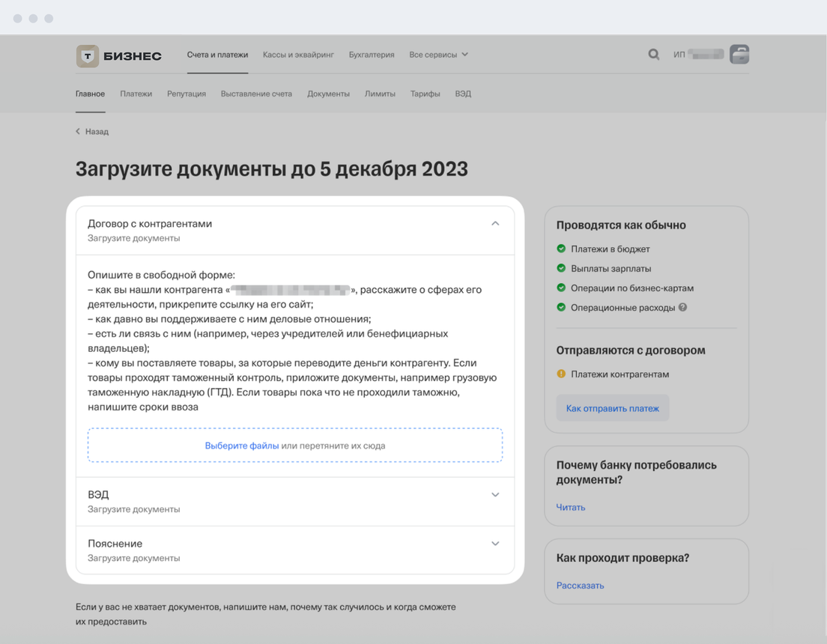
Task: Open the profile briefcase avatar icon
Action: 739,55
